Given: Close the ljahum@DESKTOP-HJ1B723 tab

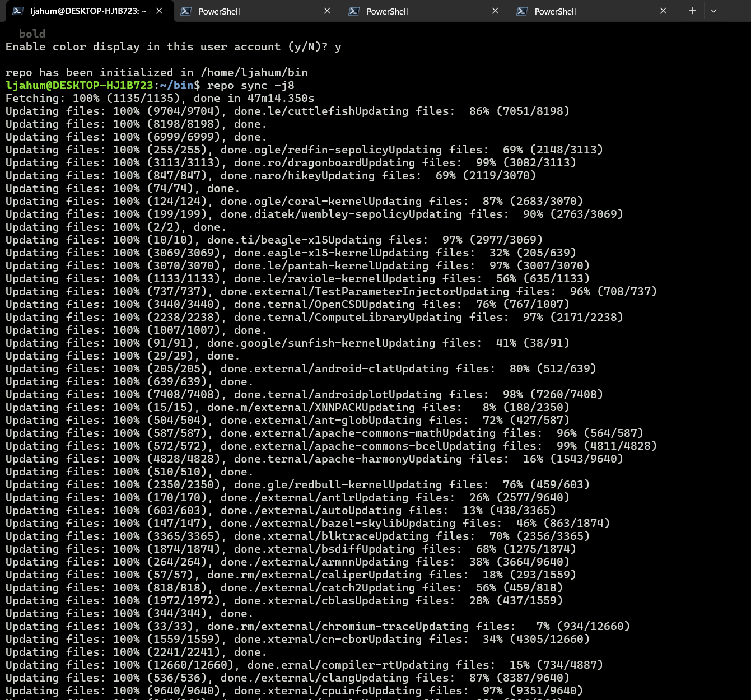Looking at the screenshot, I should click(x=159, y=11).
